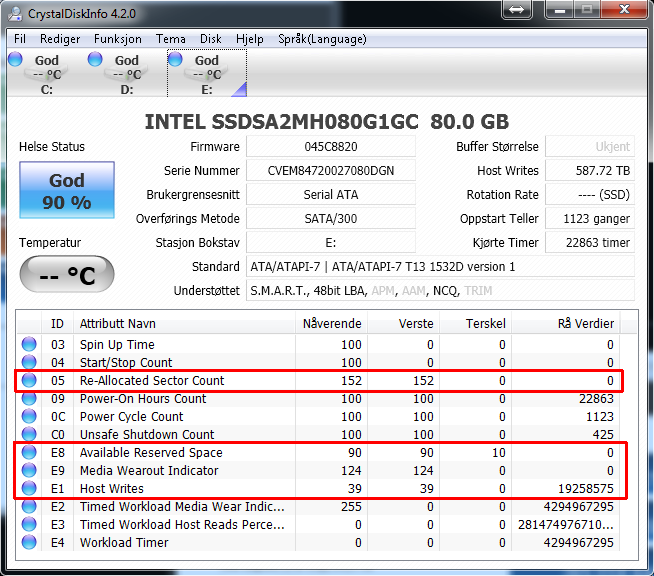Click the Rotation Rate (SSD) field
This screenshot has width=654, height=576.
590,195
